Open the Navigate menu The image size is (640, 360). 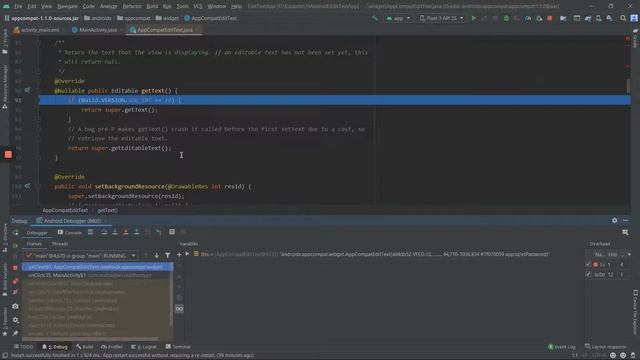(67, 7)
